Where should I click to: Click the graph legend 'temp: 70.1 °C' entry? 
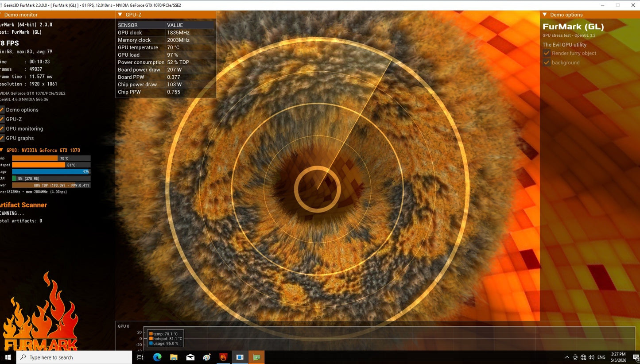click(163, 334)
